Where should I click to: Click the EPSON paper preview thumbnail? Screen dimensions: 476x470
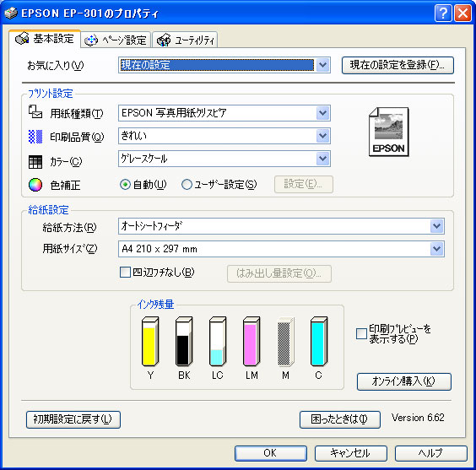388,132
